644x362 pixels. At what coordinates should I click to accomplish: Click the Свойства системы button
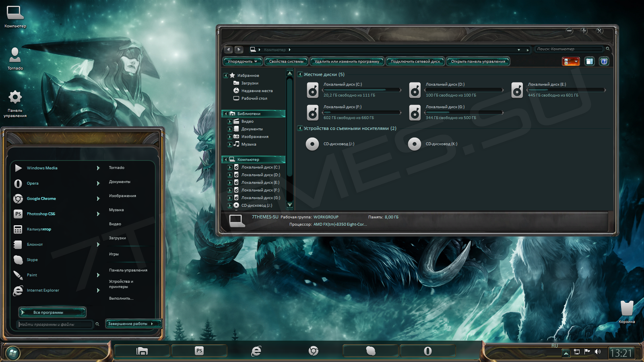click(x=286, y=62)
